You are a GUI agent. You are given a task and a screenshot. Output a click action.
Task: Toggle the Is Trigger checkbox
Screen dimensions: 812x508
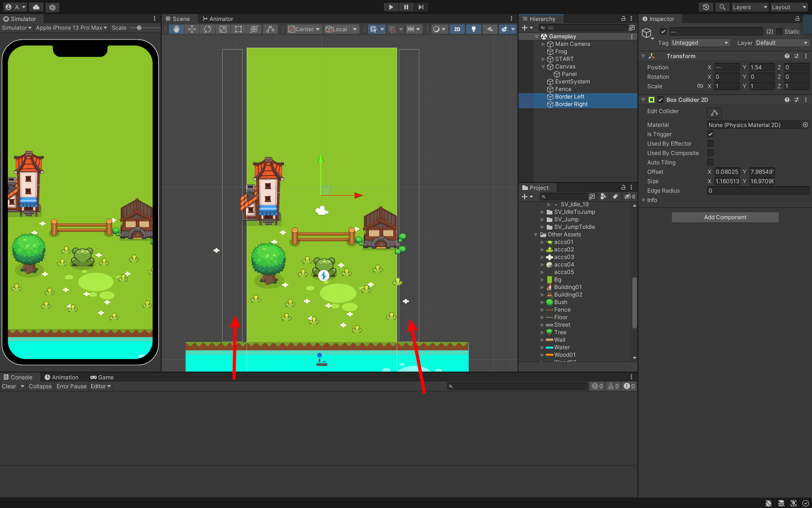pos(710,134)
